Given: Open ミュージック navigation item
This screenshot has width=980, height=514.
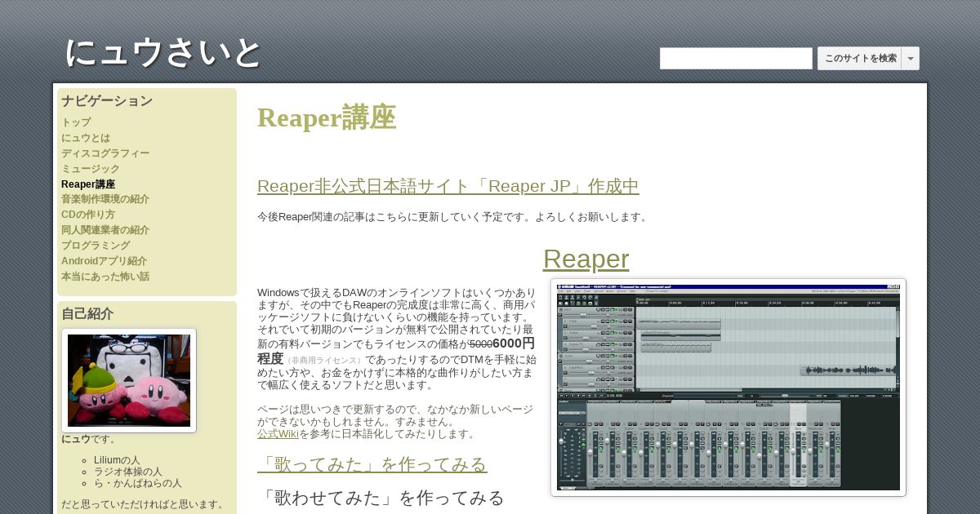Looking at the screenshot, I should [x=91, y=169].
